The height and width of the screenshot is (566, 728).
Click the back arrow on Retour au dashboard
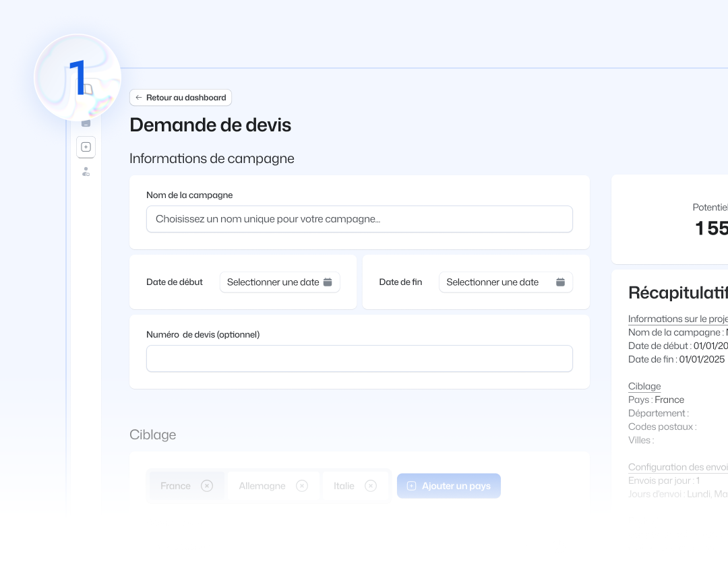pyautogui.click(x=139, y=97)
